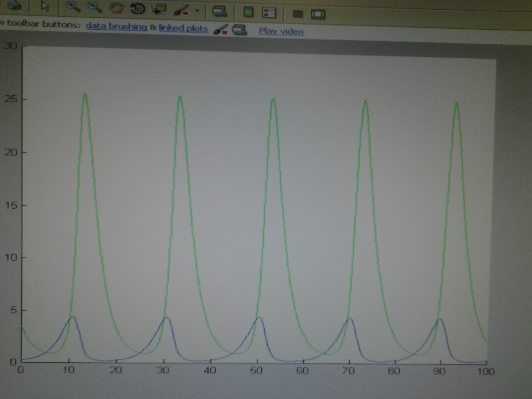Open the data brushing help link
532x399 pixels.
click(x=116, y=26)
